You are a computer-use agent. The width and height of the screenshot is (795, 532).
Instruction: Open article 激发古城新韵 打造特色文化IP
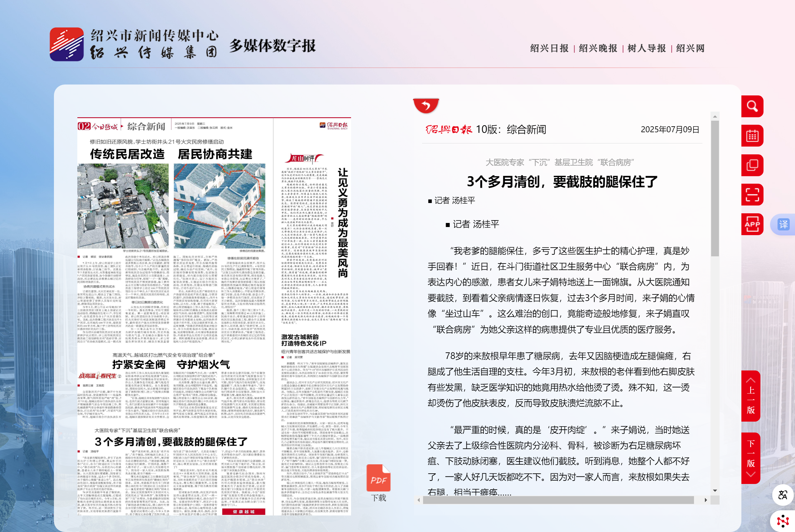(304, 340)
